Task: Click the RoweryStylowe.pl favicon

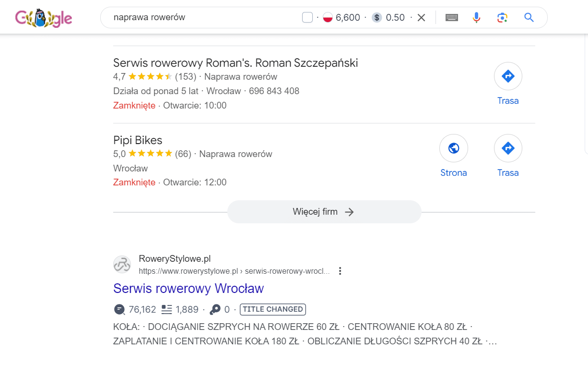Action: [122, 265]
